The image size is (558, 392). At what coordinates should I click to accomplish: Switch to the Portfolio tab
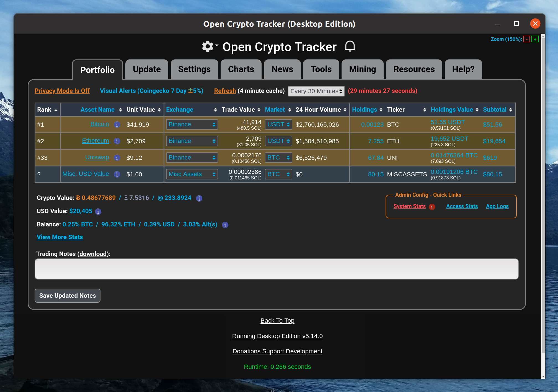coord(97,70)
